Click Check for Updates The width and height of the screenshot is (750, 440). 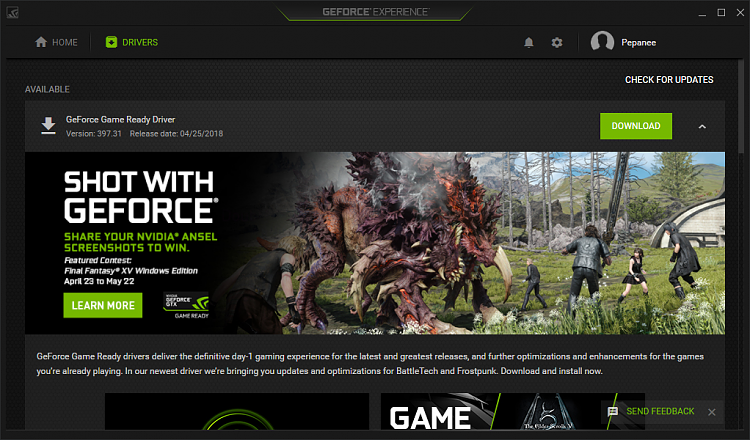tap(669, 80)
